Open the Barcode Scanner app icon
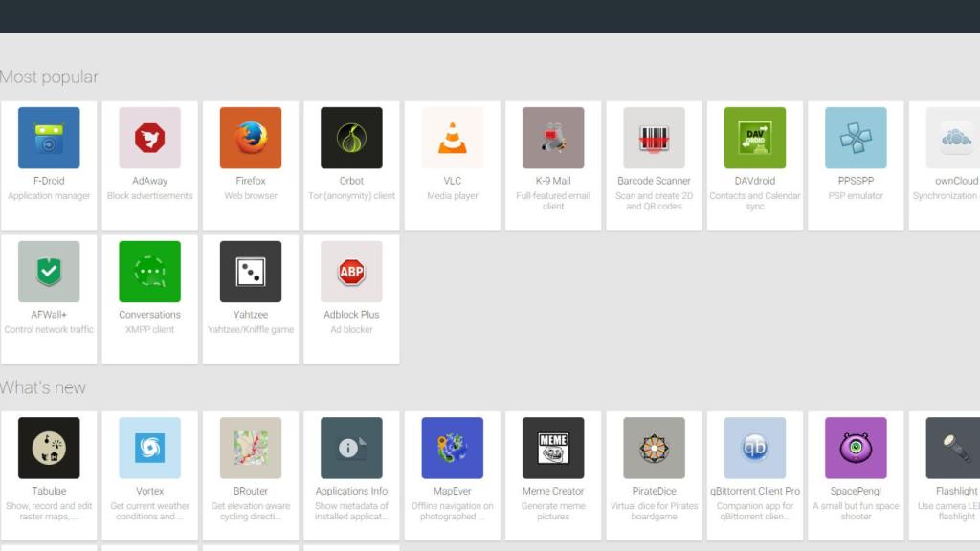Screen dimensions: 980x551 (x=654, y=137)
